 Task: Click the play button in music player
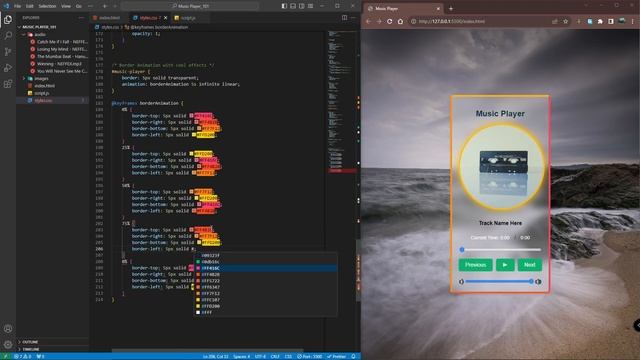[505, 265]
